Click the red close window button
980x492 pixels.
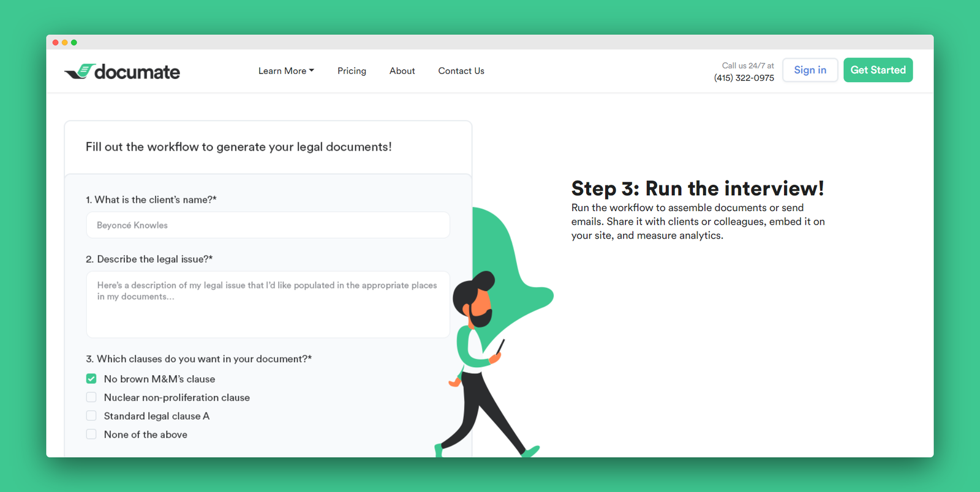(56, 42)
